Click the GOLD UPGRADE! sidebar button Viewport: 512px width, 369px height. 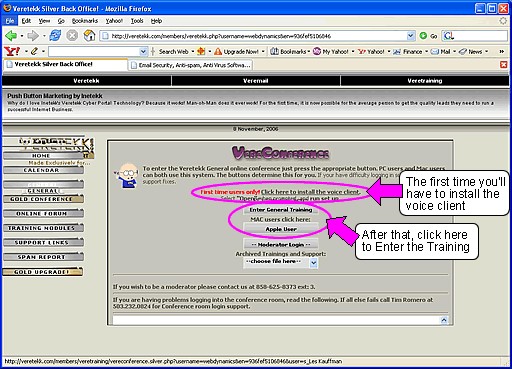[x=43, y=272]
